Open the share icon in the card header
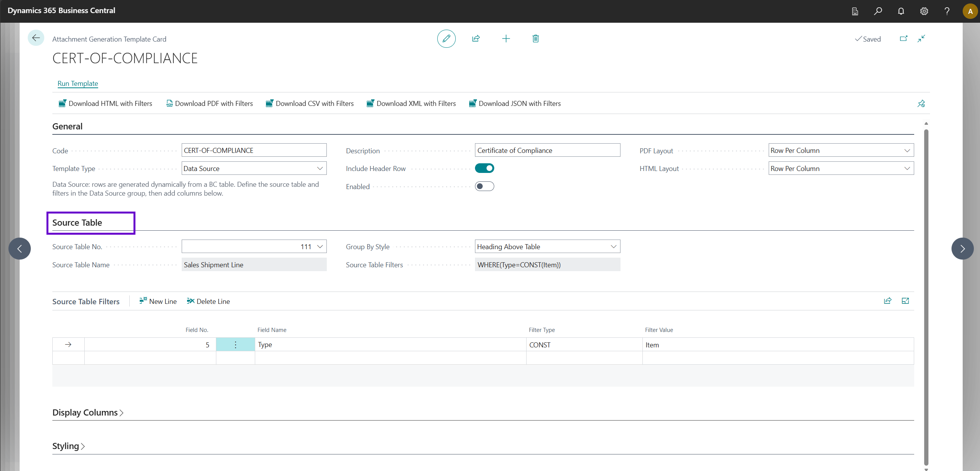Image resolution: width=980 pixels, height=471 pixels. (476, 39)
